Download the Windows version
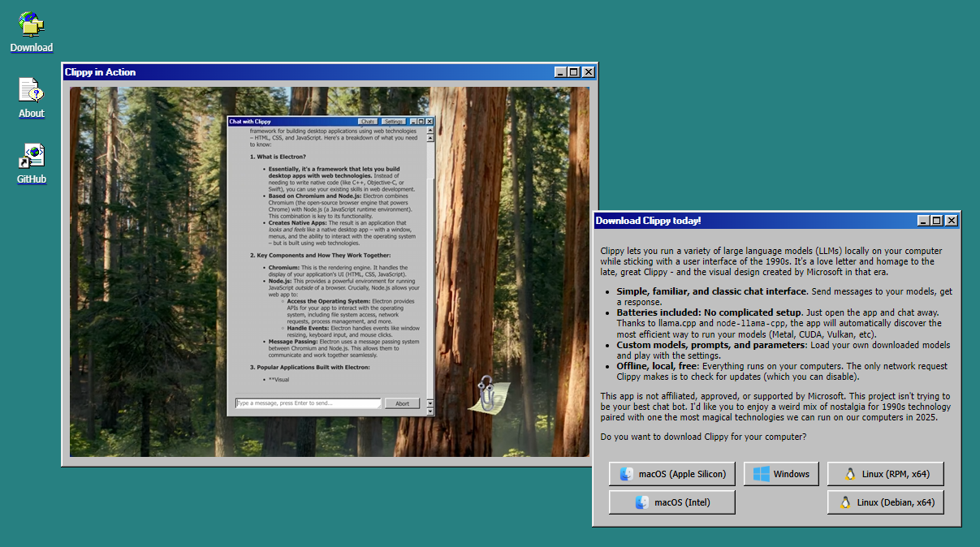Viewport: 980px width, 547px height. pos(781,474)
